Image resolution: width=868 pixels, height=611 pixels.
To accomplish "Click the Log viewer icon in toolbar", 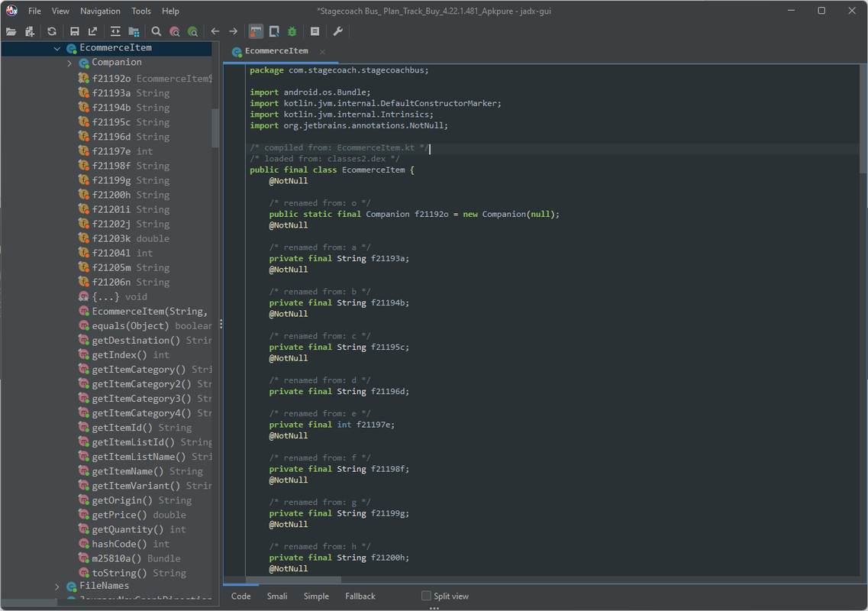I will click(315, 31).
